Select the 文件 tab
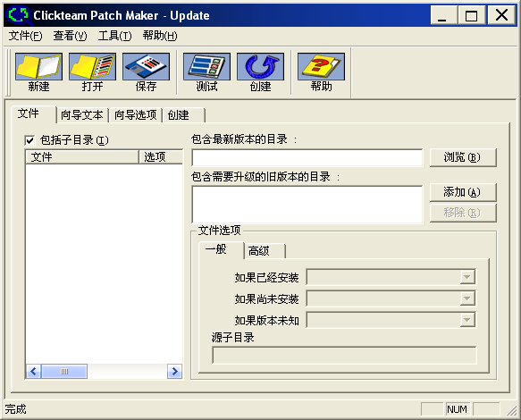The width and height of the screenshot is (521, 420). coord(33,114)
